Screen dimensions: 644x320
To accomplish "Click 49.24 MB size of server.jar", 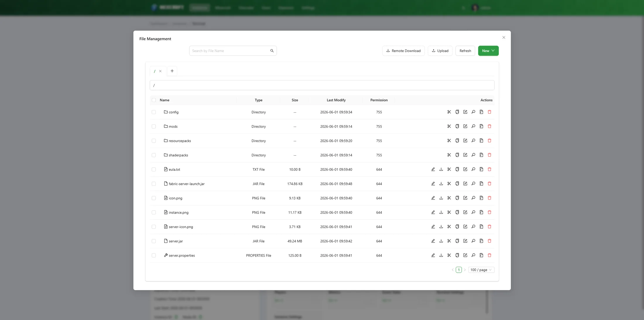I will point(295,241).
